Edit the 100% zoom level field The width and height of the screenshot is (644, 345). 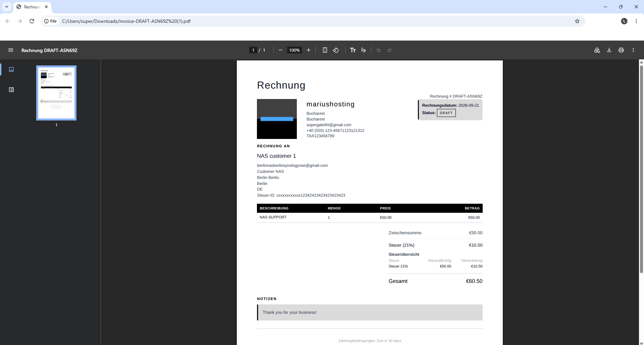294,50
